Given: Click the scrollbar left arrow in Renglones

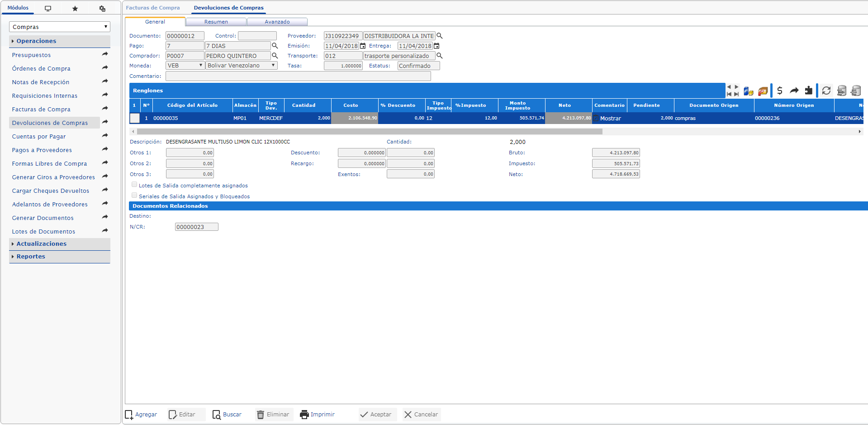Looking at the screenshot, I should [133, 131].
